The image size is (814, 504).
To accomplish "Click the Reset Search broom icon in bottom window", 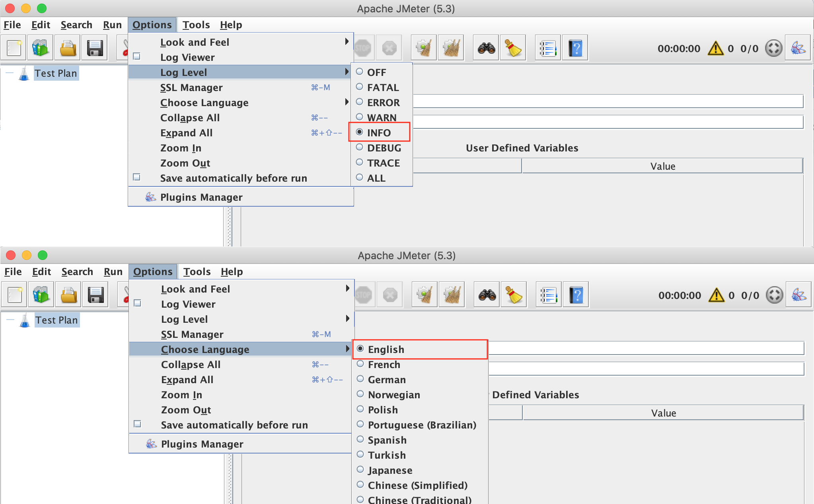I will 514,295.
